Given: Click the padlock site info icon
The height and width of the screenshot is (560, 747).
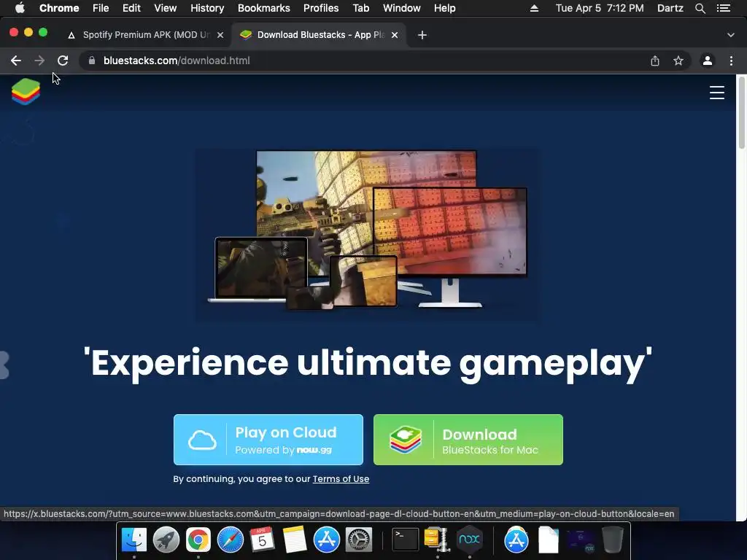Looking at the screenshot, I should [92, 61].
